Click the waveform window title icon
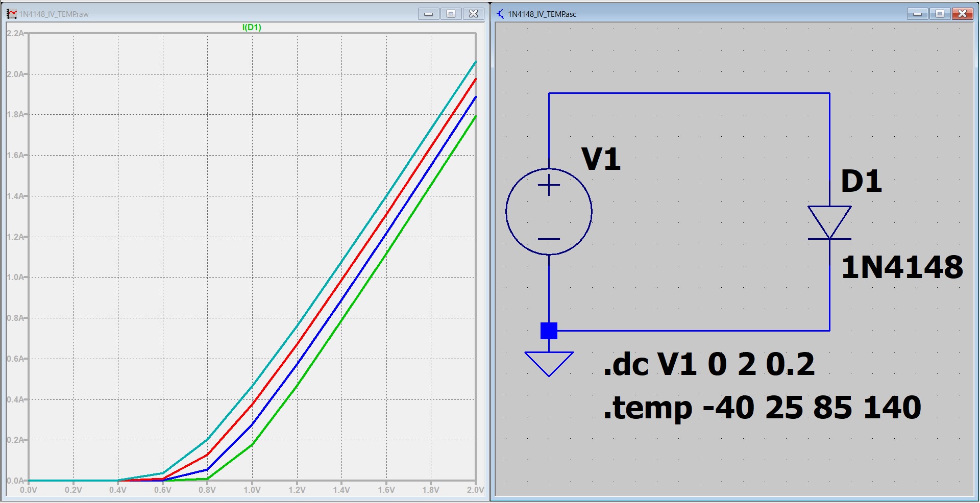The height and width of the screenshot is (503, 980). [x=11, y=14]
